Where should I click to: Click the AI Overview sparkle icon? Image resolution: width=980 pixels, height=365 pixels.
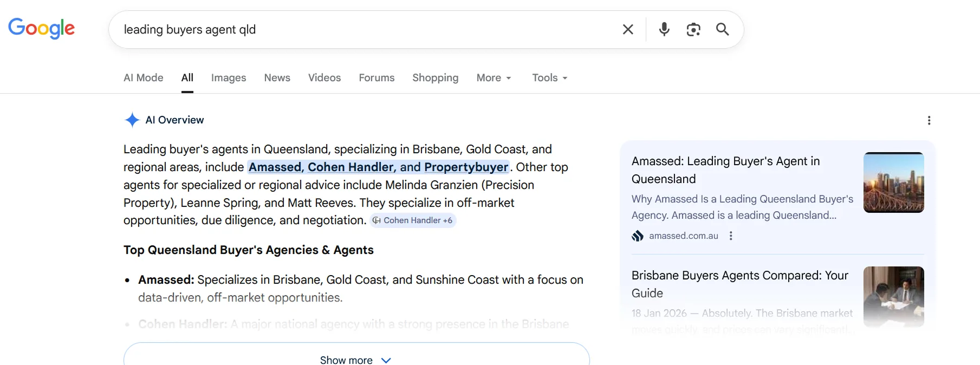(132, 120)
